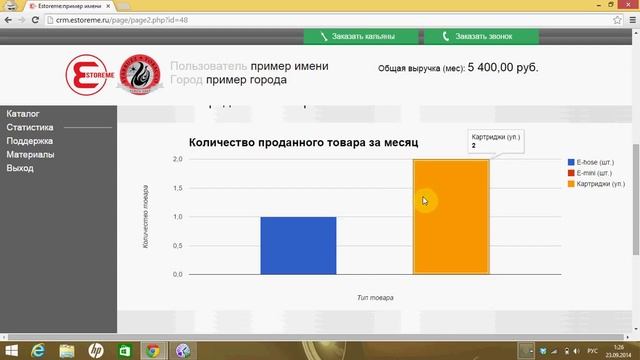Image resolution: width=640 pixels, height=360 pixels.
Task: Close the Estoreme browser tab
Action: [108, 6]
